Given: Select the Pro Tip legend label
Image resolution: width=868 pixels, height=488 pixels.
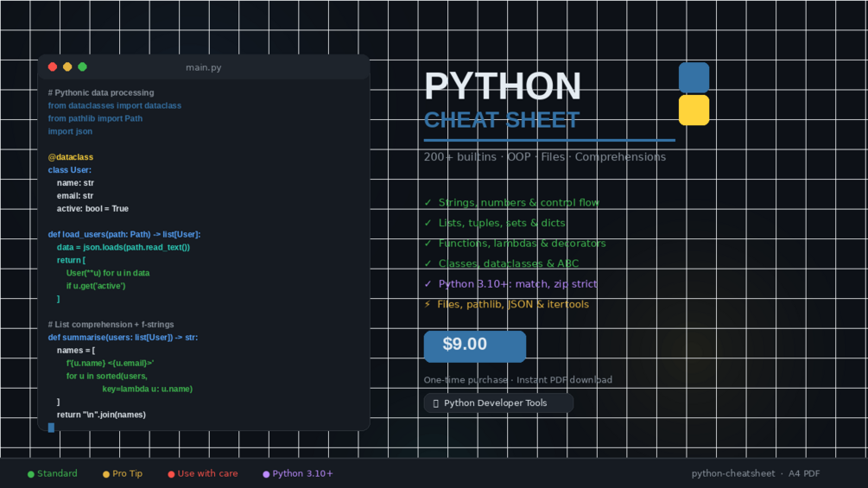Looking at the screenshot, I should (127, 473).
